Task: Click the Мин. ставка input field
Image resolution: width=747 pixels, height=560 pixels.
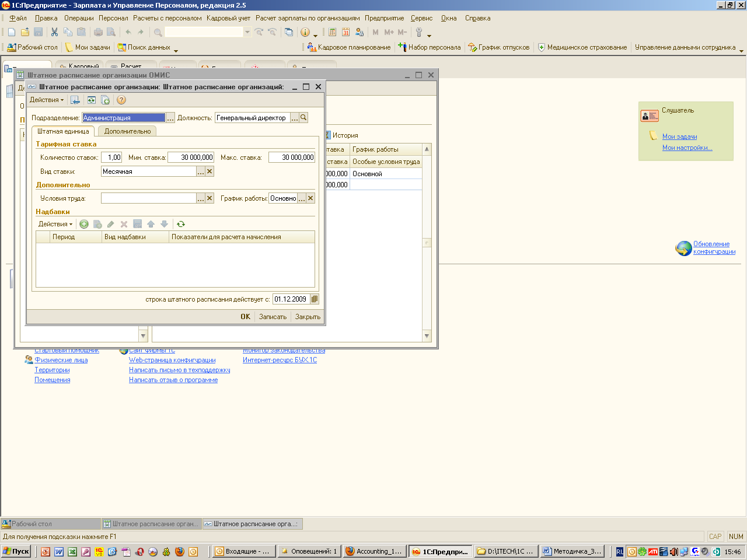Action: [191, 157]
